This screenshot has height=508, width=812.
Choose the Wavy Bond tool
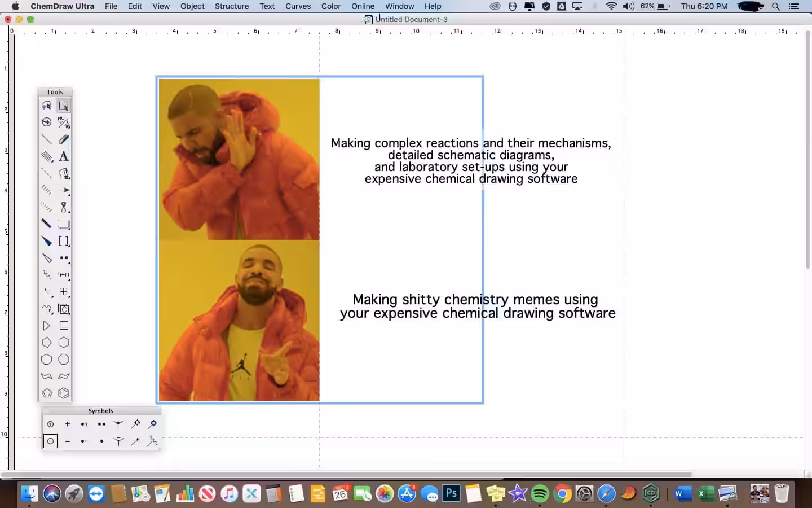pyautogui.click(x=47, y=275)
